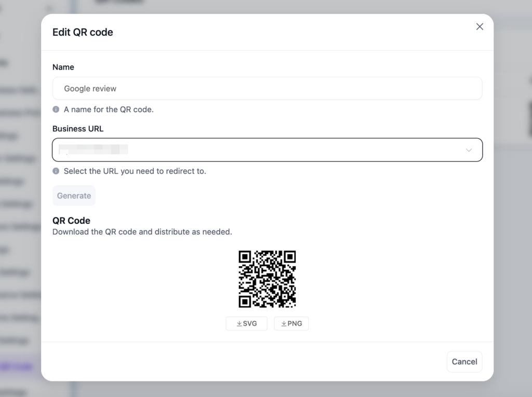Click the 'Edit QR code' dialog title
The width and height of the screenshot is (532, 397).
(x=83, y=32)
